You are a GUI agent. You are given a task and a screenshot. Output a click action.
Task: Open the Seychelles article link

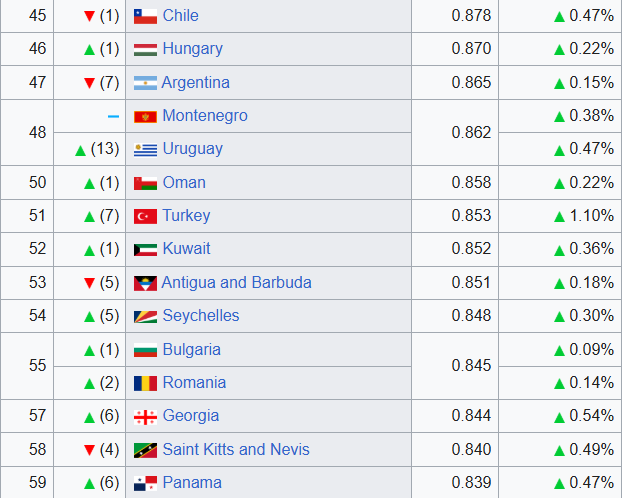click(201, 316)
